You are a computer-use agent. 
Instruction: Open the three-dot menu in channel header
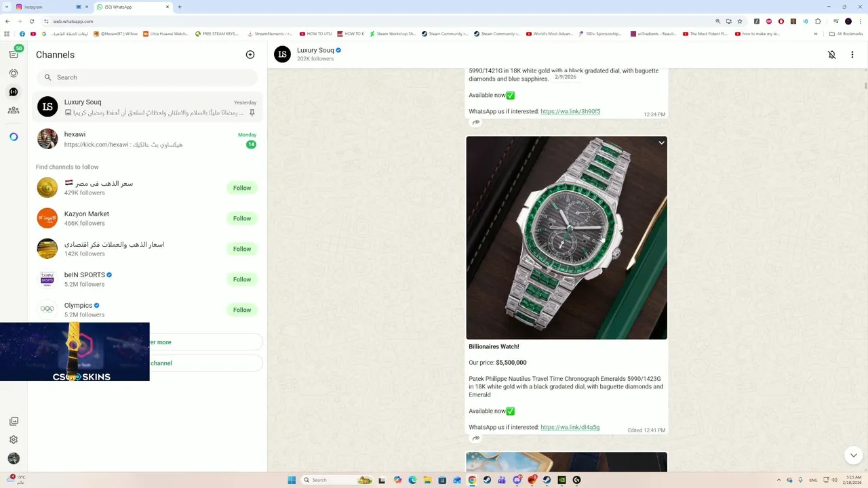(x=852, y=55)
